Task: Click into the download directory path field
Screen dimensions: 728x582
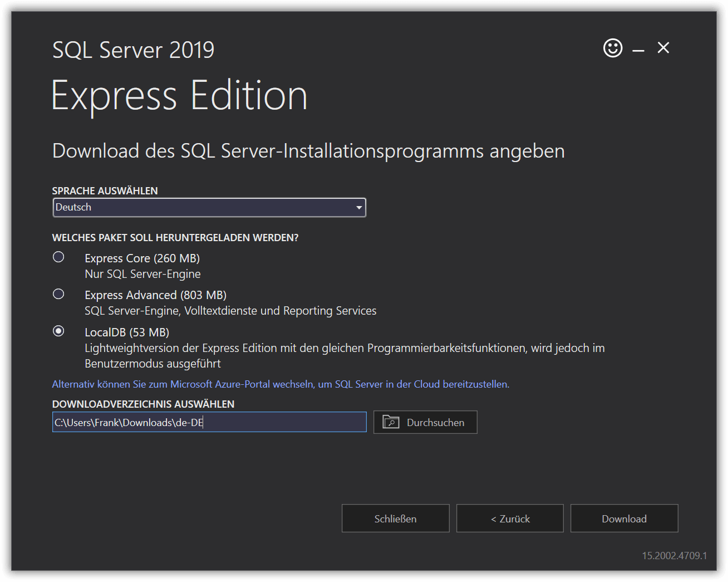Action: click(209, 422)
